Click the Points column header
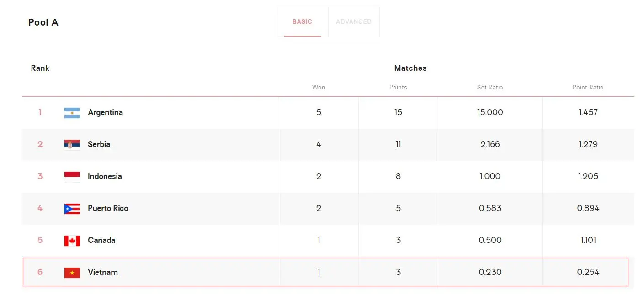Image resolution: width=644 pixels, height=300 pixels. pyautogui.click(x=398, y=87)
